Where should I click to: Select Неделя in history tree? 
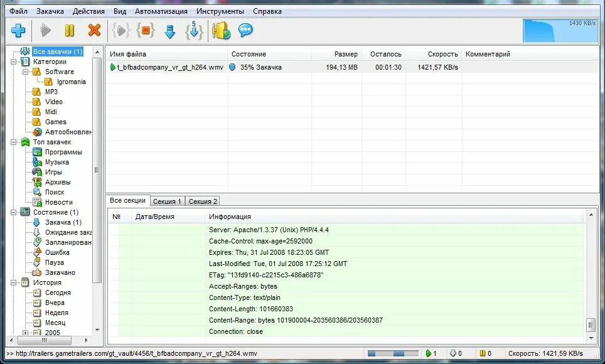[x=56, y=313]
